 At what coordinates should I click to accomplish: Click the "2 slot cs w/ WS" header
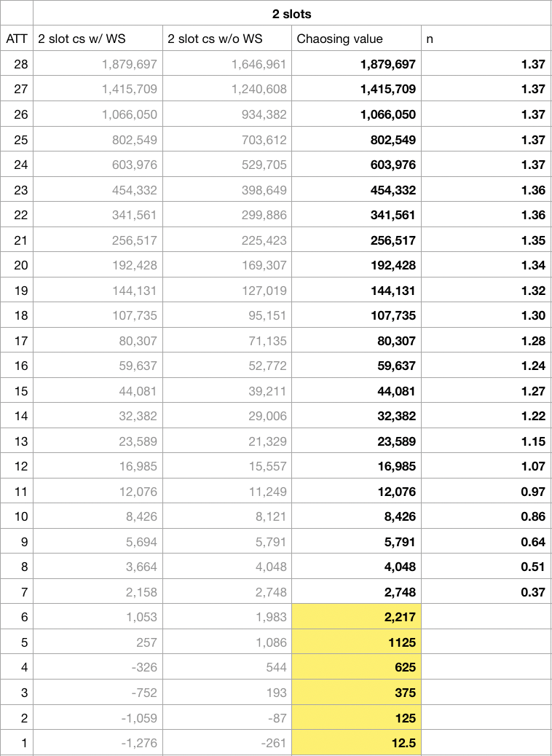pos(98,39)
